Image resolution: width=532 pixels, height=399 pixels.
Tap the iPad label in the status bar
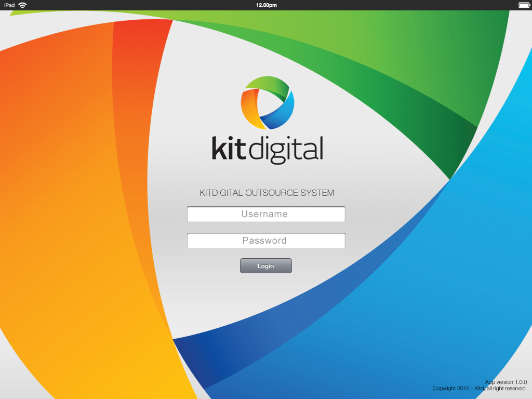[9, 5]
